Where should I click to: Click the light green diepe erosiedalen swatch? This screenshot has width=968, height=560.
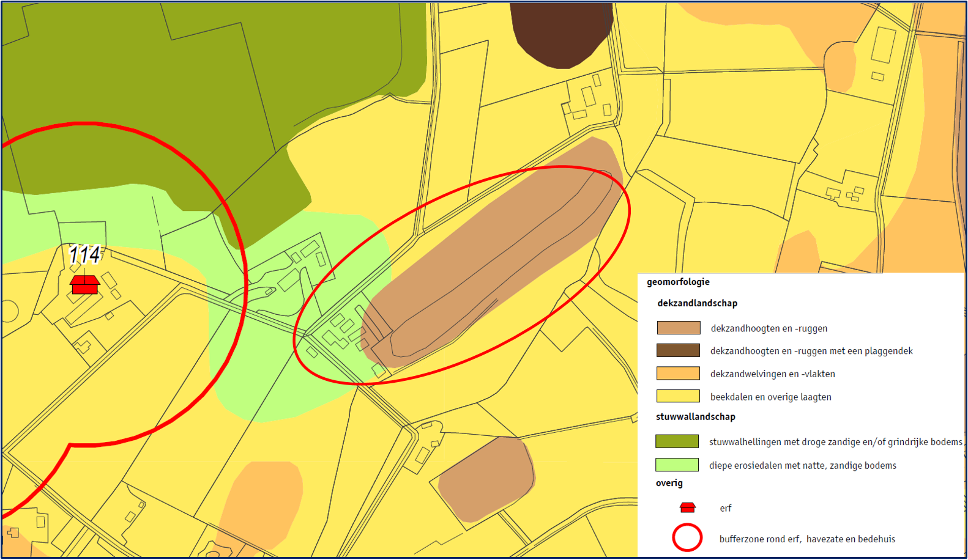coord(677,465)
